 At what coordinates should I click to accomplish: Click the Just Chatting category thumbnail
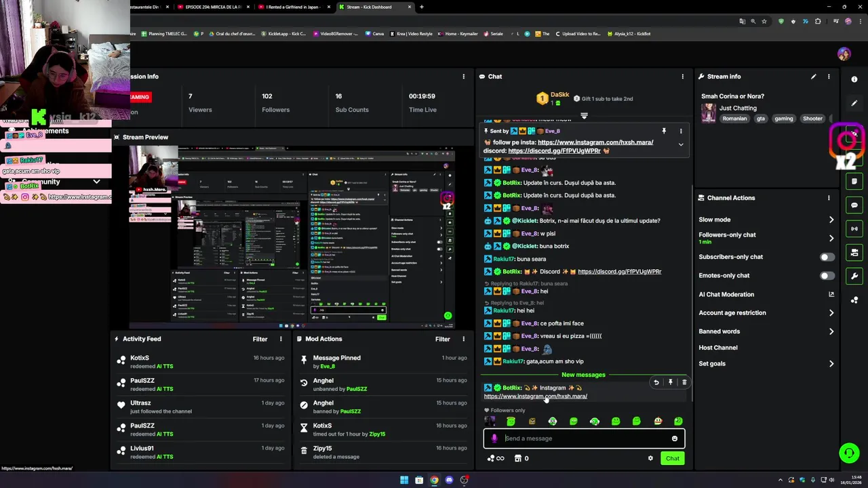(709, 113)
